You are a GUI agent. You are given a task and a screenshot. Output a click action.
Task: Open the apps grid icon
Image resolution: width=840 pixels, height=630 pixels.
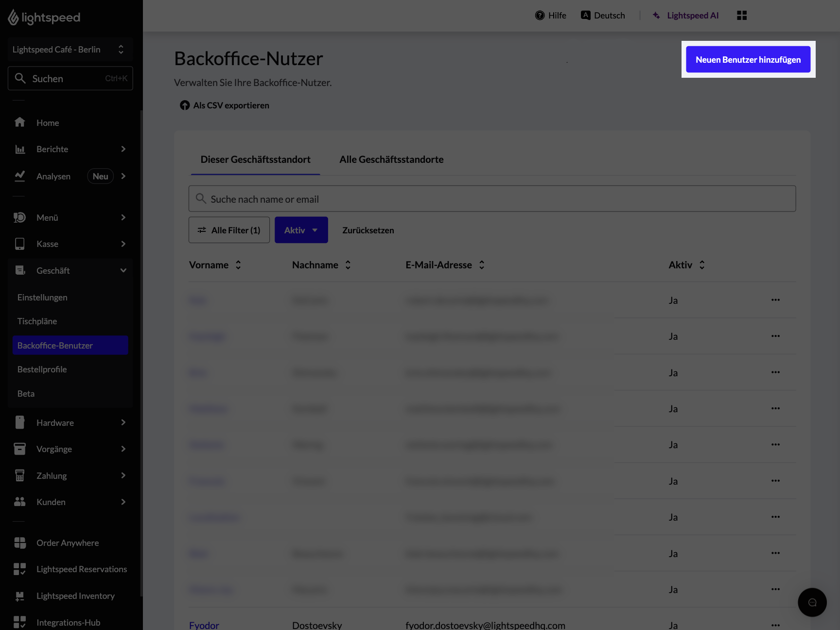point(742,16)
